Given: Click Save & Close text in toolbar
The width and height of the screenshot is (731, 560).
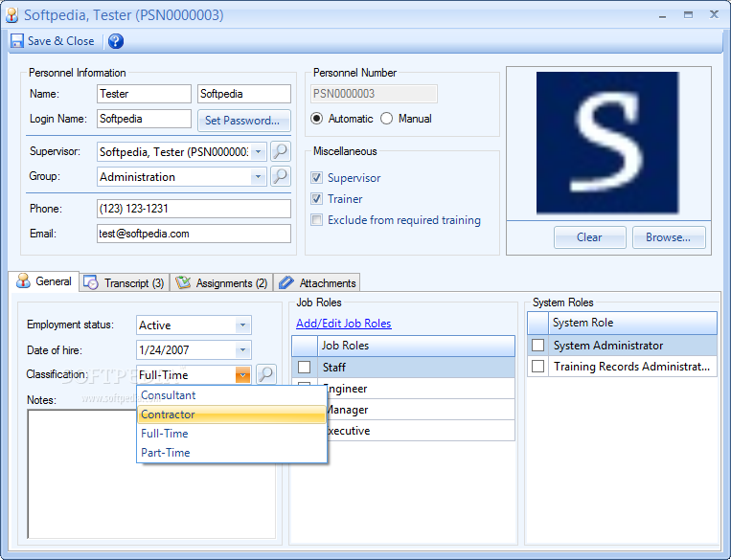Looking at the screenshot, I should (x=61, y=41).
